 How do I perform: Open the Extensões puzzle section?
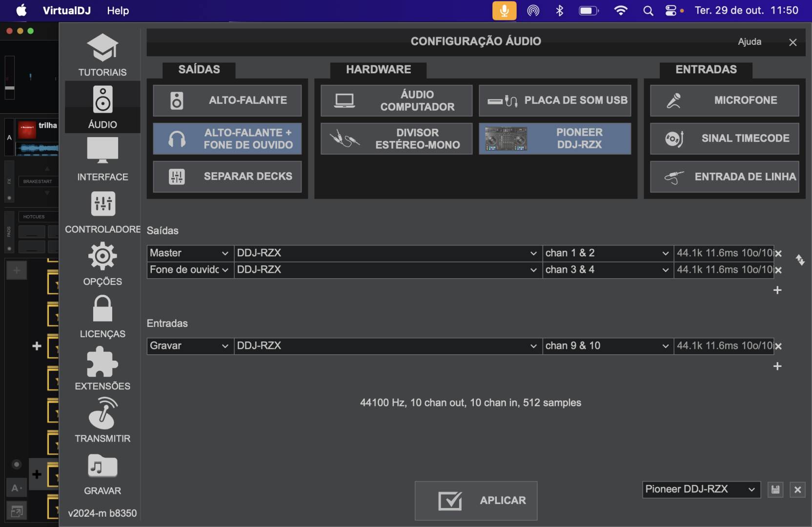click(102, 368)
